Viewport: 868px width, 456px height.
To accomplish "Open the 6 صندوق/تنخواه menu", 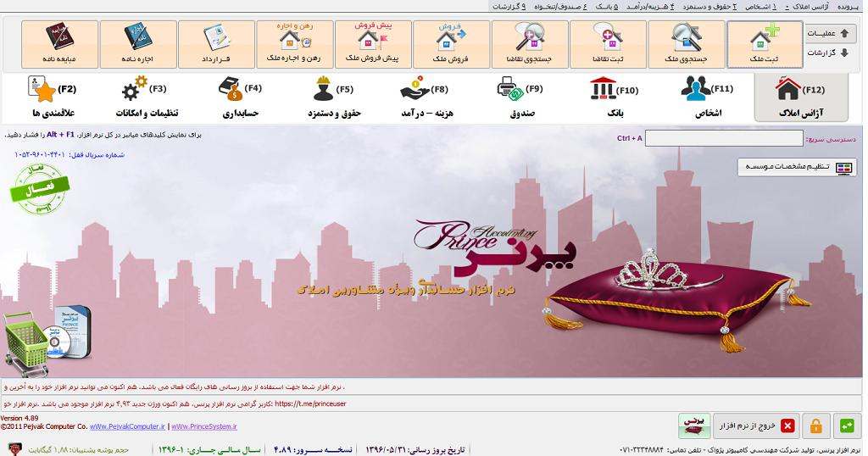I will (560, 7).
